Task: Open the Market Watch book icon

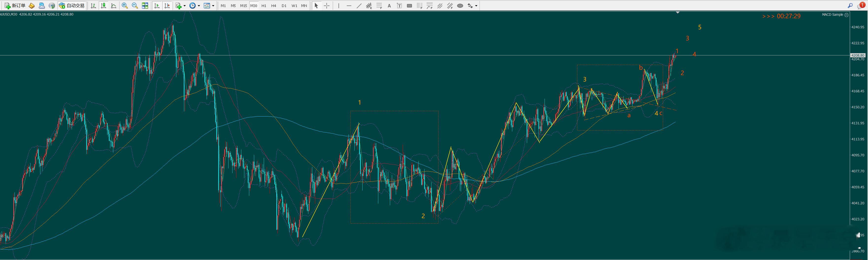Action: 32,6
